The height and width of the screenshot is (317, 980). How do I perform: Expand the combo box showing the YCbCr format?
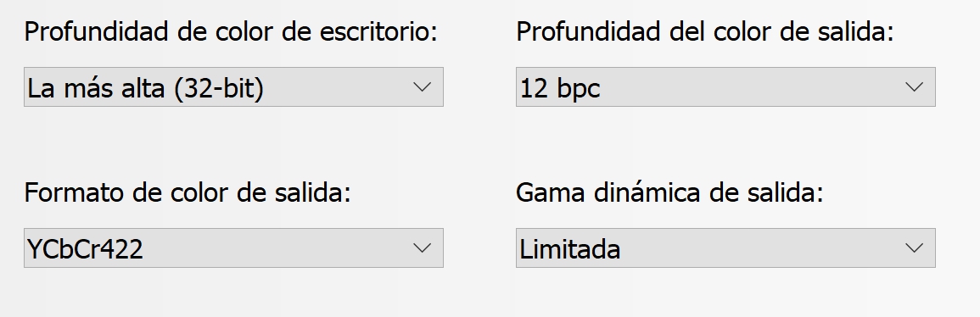click(233, 247)
